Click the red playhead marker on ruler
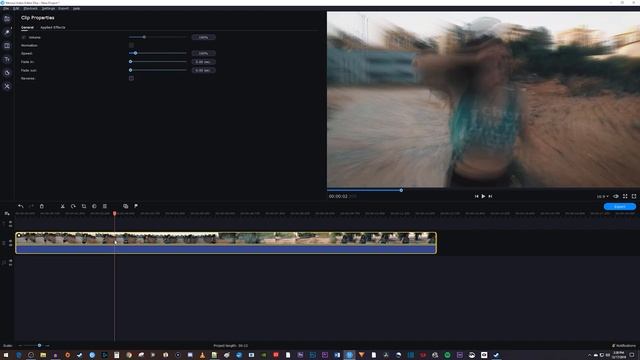 pos(115,213)
